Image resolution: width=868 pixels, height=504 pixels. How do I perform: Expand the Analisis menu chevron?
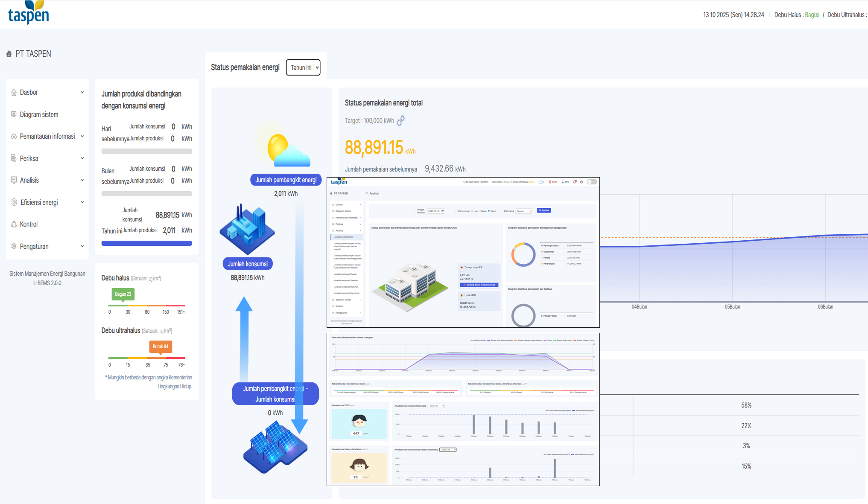tap(82, 180)
